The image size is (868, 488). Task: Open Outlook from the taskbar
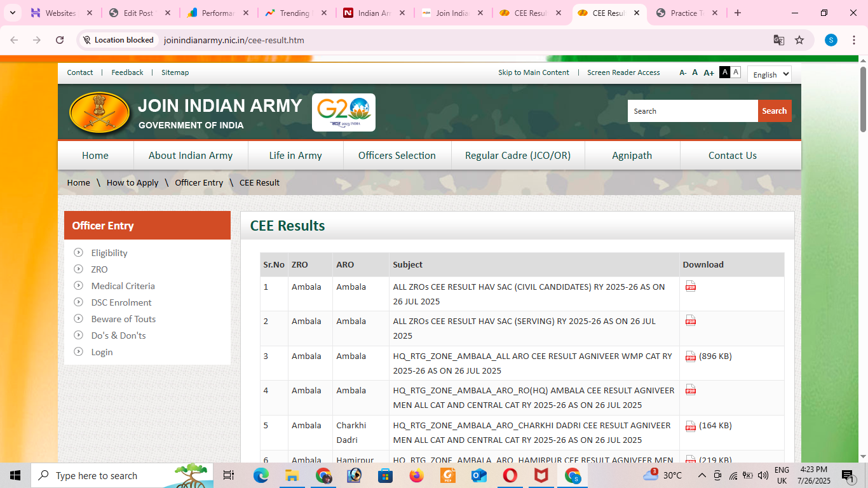[x=479, y=475]
